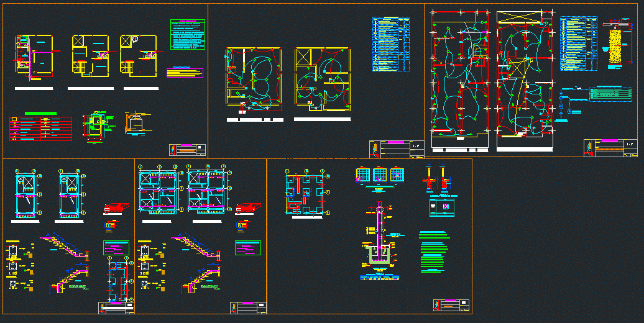Select the yellow dotted column detail
644x323 pixels.
click(615, 45)
